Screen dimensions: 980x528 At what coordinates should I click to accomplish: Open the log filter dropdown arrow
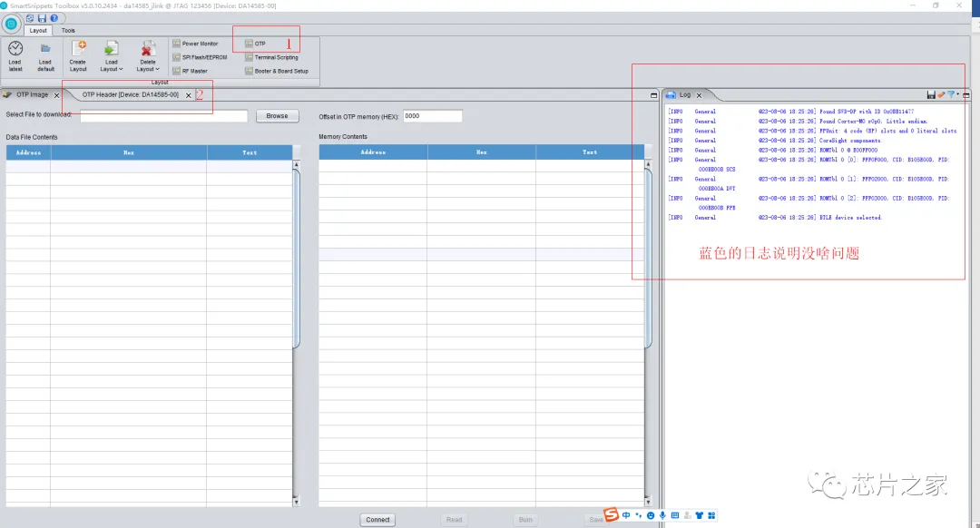[x=957, y=94]
